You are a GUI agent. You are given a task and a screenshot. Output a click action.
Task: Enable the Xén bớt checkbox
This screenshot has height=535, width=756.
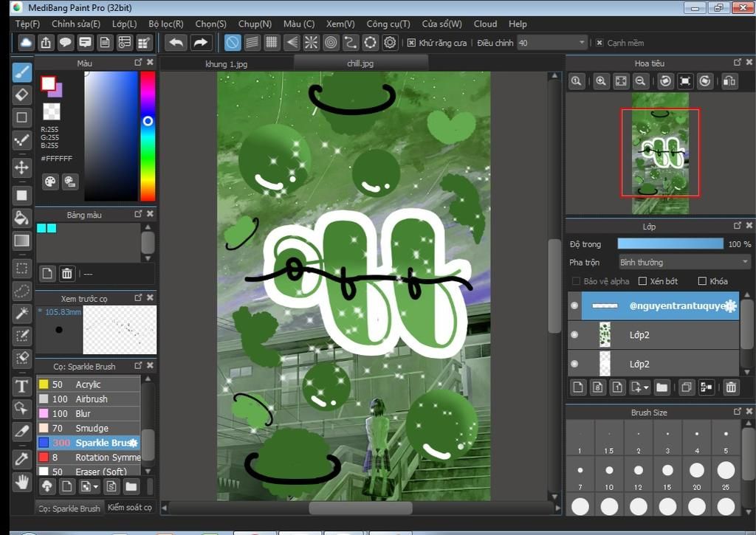coord(642,281)
